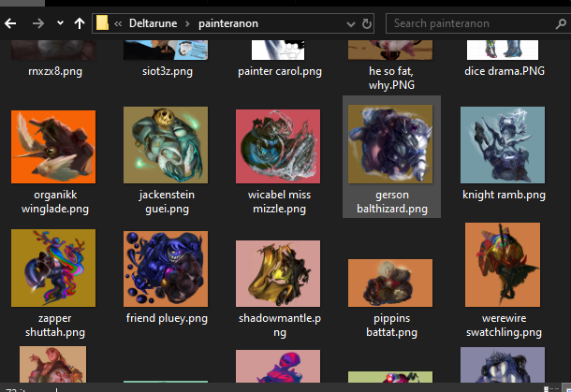571x392 pixels.
Task: Select the organikk winglade.png thumbnail
Action: [53, 147]
